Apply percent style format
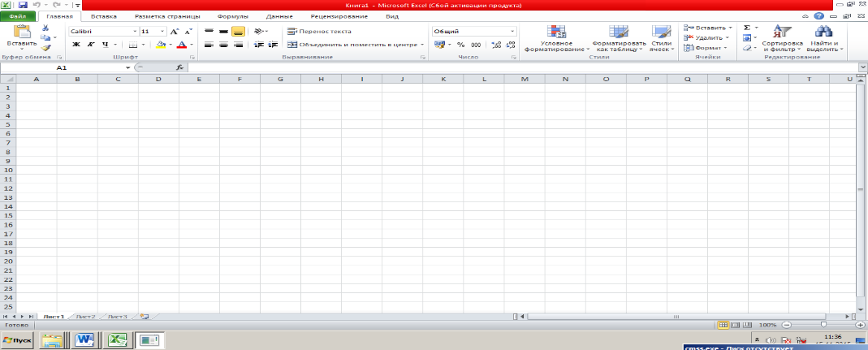This screenshot has width=868, height=350. [460, 45]
